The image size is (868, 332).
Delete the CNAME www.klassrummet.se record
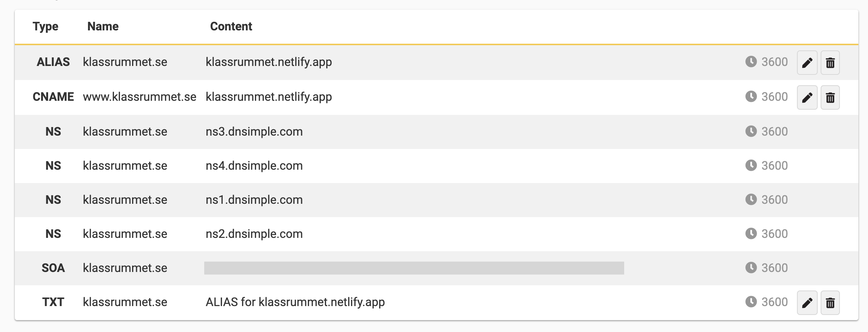[830, 97]
